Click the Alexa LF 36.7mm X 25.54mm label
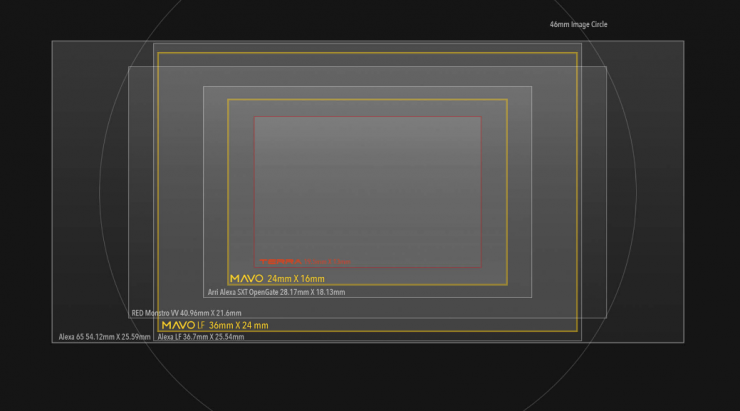Image resolution: width=740 pixels, height=411 pixels. [x=201, y=337]
